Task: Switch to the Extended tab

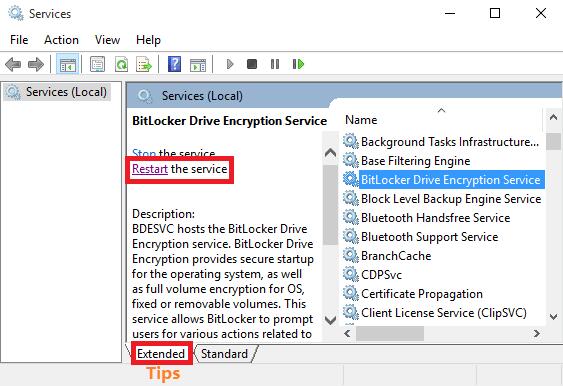Action: click(161, 354)
